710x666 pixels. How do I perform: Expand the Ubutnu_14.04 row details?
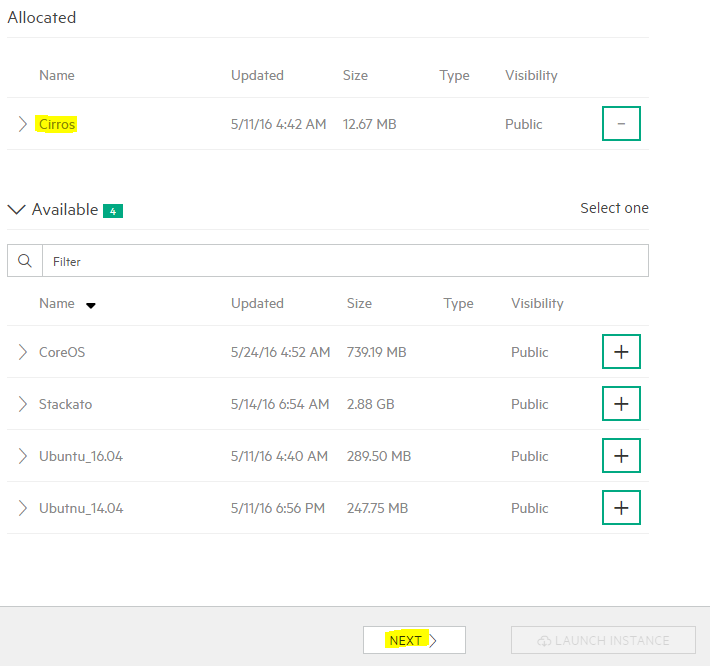click(x=23, y=508)
